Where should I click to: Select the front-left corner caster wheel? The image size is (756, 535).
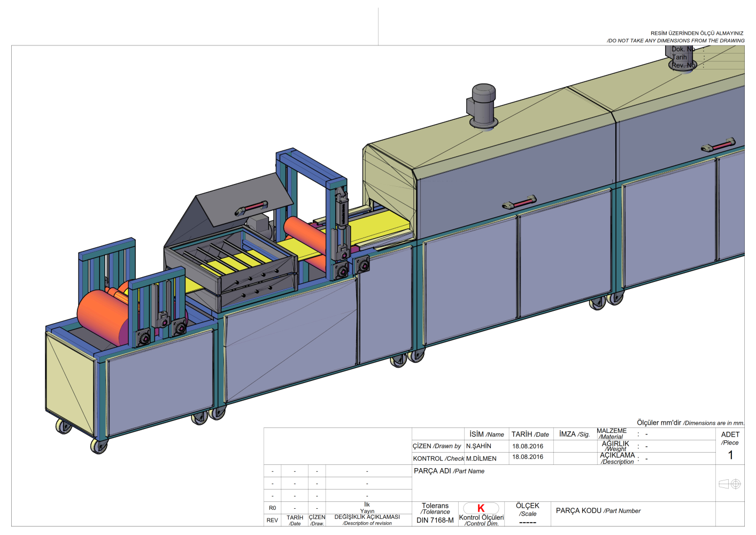(98, 446)
